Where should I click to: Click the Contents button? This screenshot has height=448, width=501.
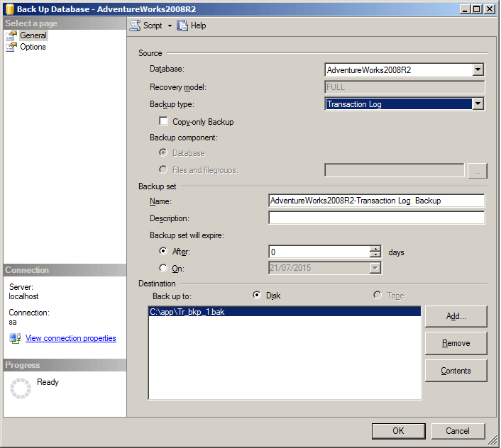[456, 371]
